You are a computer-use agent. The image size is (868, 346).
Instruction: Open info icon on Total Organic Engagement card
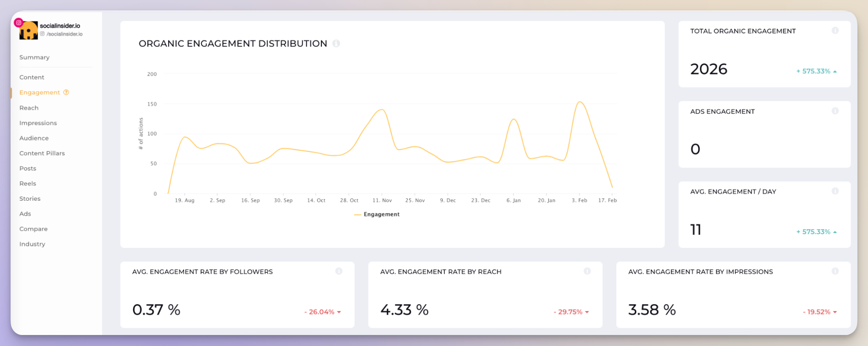pos(835,30)
